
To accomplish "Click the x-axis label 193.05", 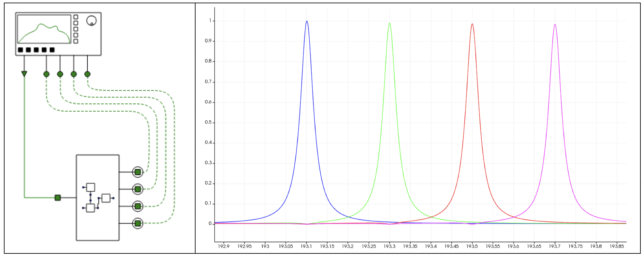I will click(x=286, y=246).
